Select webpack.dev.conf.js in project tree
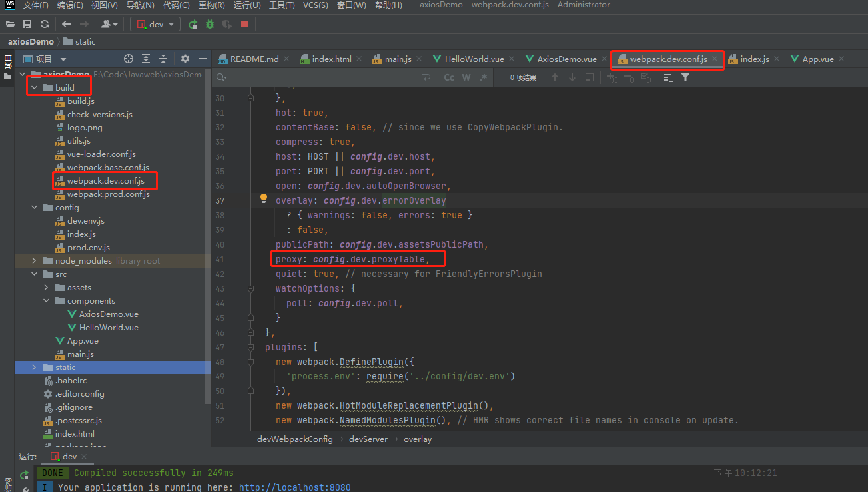 [x=105, y=180]
